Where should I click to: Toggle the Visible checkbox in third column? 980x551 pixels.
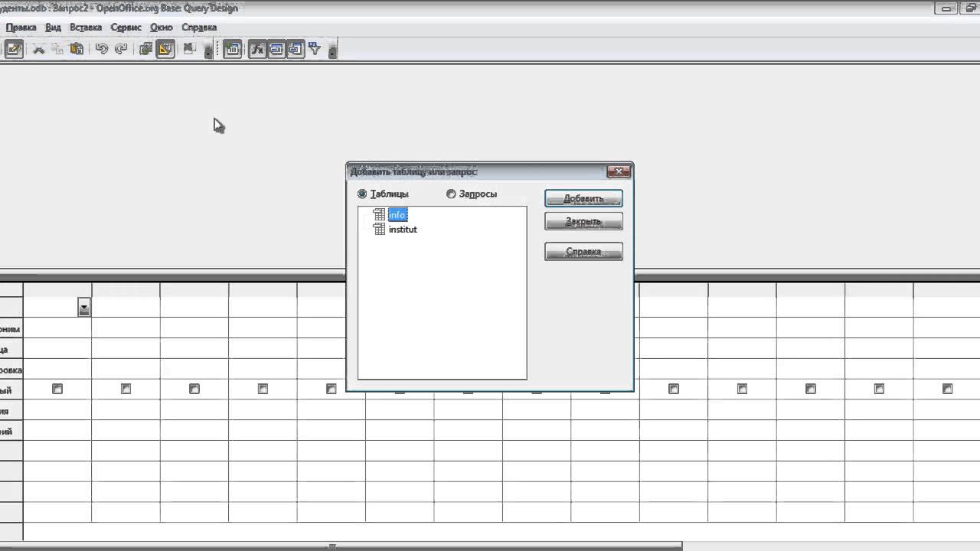(194, 389)
